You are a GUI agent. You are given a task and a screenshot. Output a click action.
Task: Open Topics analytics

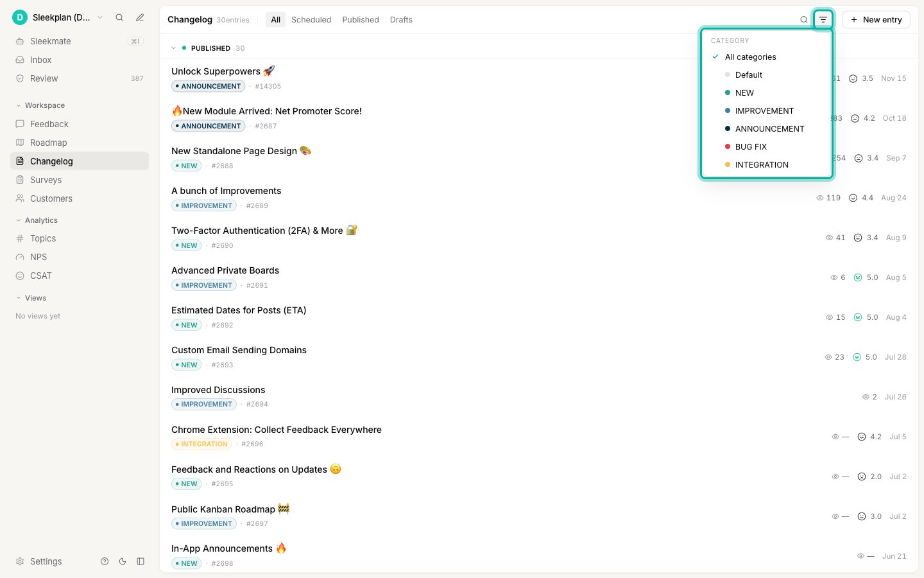pos(80,238)
